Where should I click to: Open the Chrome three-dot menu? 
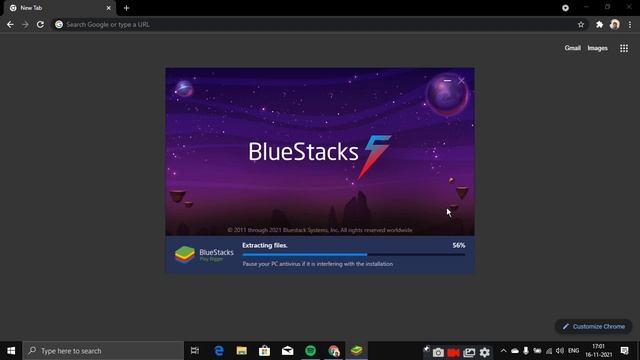pos(630,24)
